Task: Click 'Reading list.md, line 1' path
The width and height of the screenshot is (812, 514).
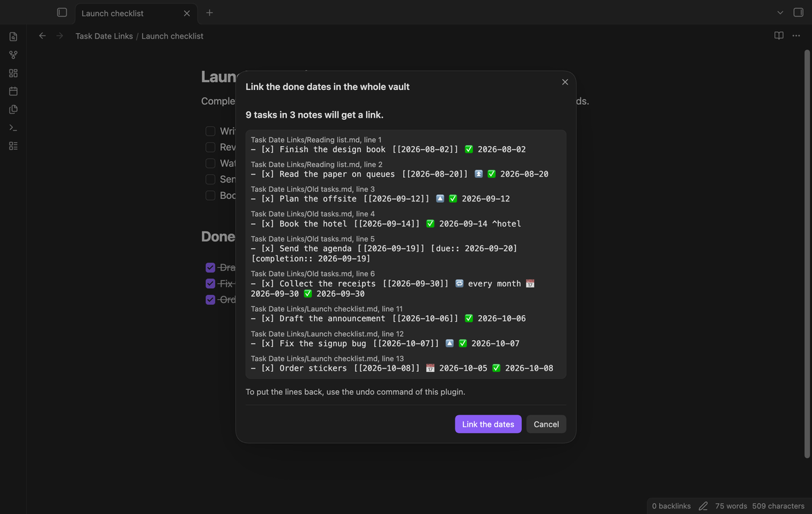Action: [316, 139]
